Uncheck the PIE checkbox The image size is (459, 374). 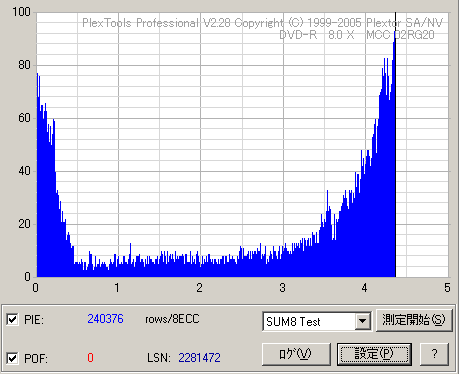[x=12, y=320]
